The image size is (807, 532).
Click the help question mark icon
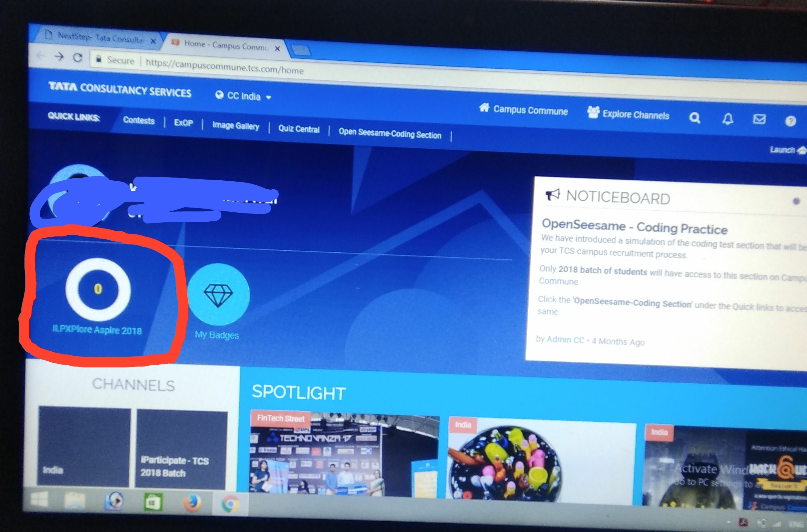click(x=790, y=121)
